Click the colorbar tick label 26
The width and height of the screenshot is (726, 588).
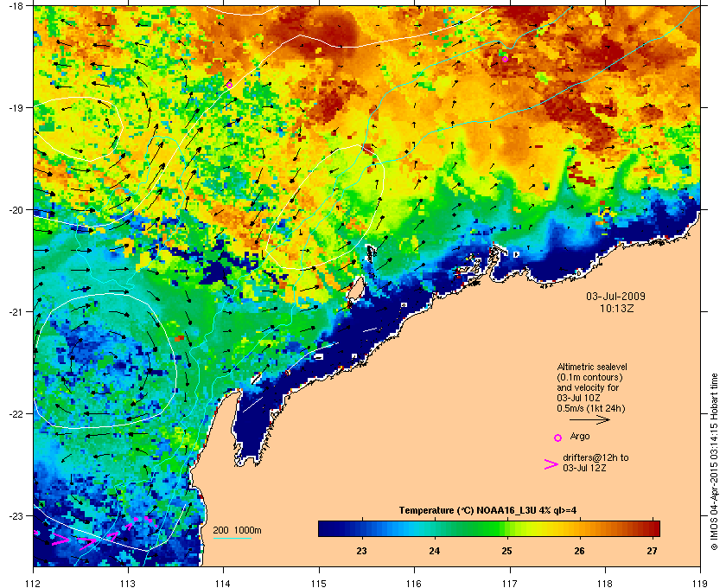point(579,551)
